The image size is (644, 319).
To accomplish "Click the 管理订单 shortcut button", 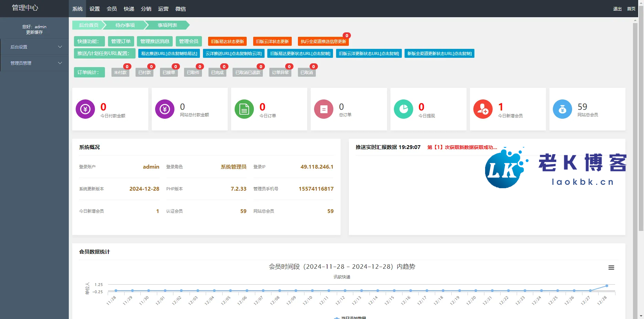I will point(121,41).
